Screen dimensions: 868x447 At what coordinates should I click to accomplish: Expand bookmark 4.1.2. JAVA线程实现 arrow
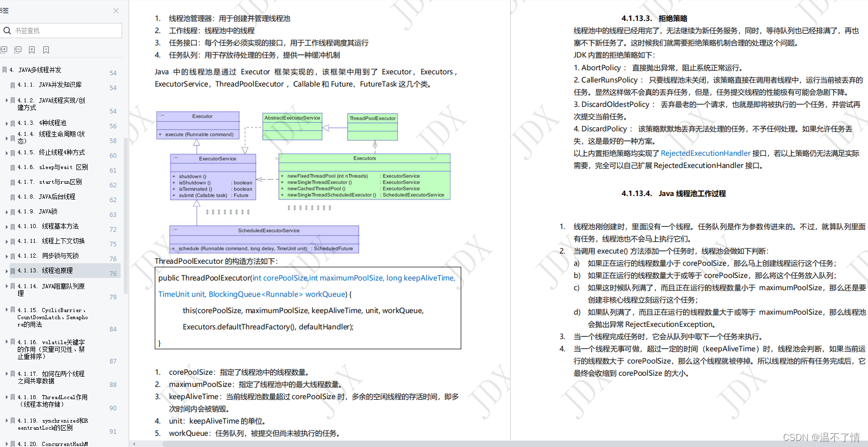[7, 100]
